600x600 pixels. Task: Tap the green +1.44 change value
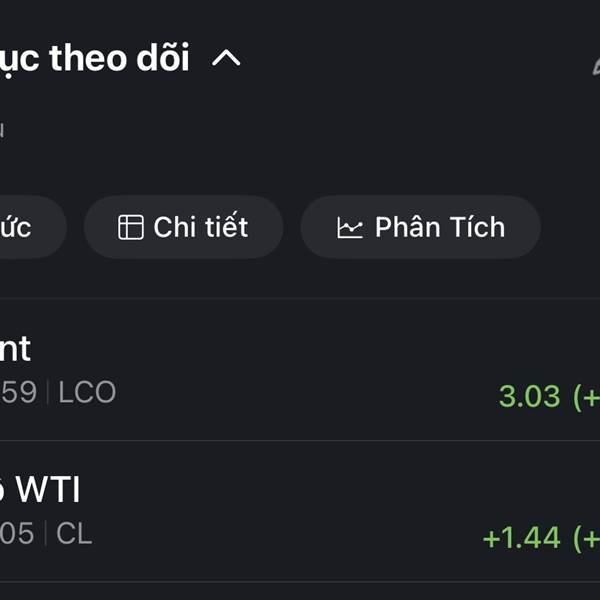coord(521,538)
